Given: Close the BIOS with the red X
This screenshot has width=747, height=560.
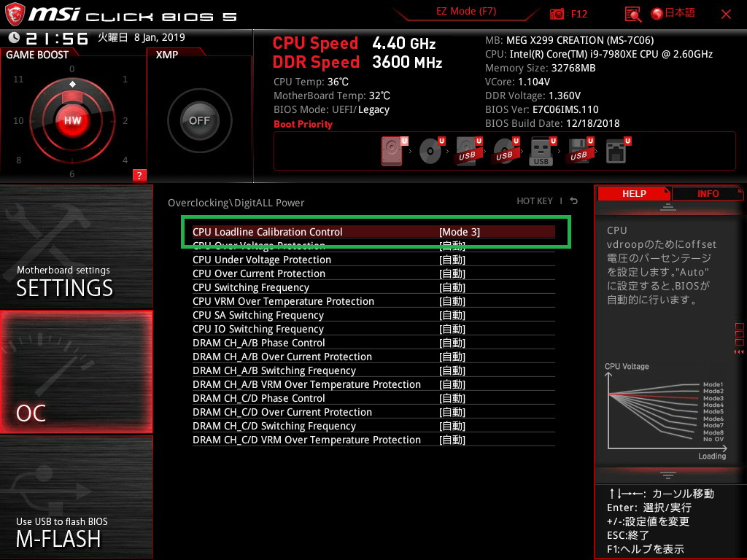Looking at the screenshot, I should pos(726,15).
